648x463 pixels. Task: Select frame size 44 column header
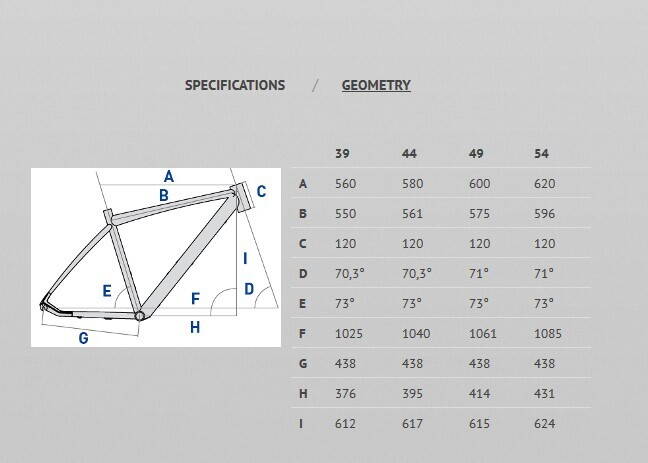409,154
